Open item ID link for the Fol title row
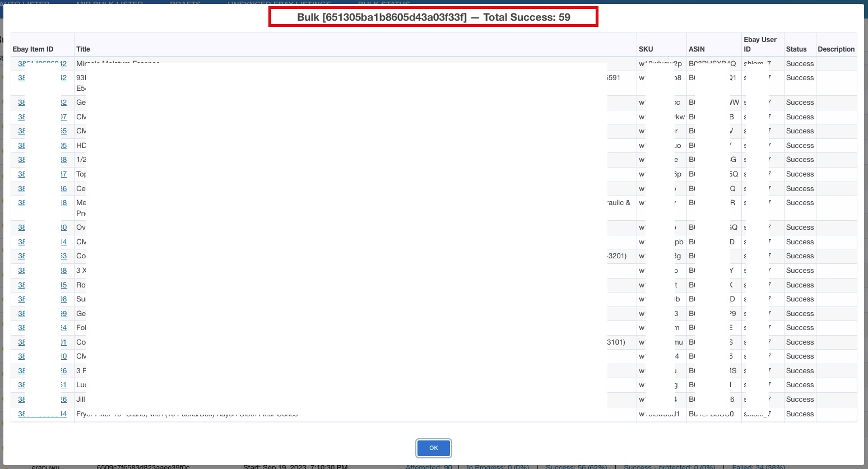868x469 pixels. 42,327
